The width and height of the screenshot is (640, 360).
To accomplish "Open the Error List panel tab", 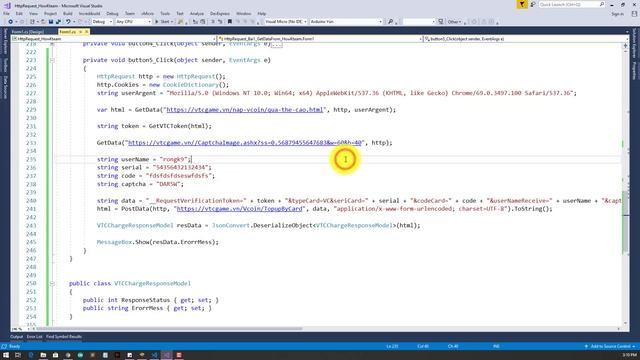I will (34, 337).
